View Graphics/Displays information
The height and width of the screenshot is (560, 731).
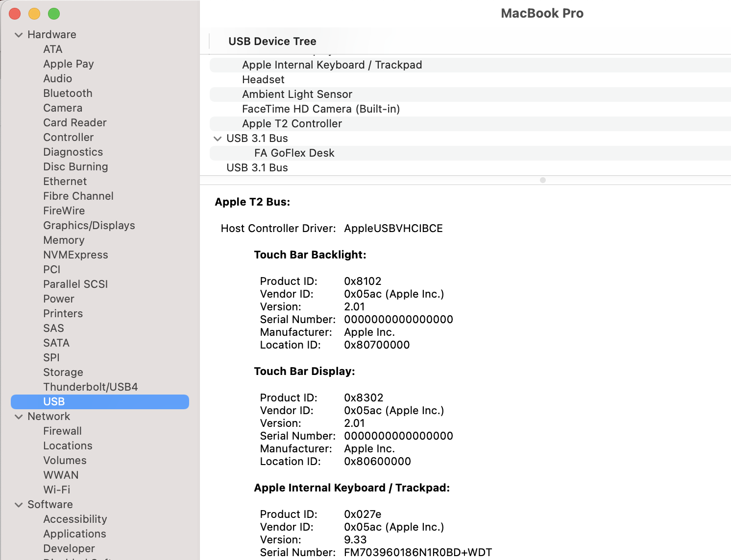(x=89, y=225)
